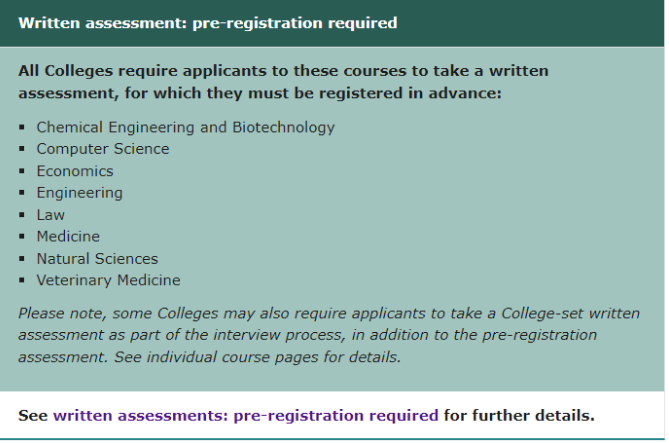Open the written assessments pre-registration link
The height and width of the screenshot is (443, 669).
pos(245,415)
